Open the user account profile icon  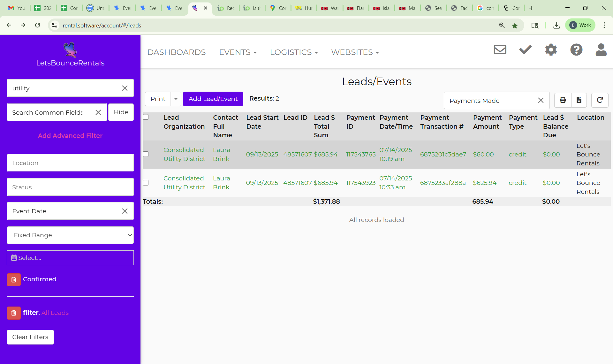(601, 50)
